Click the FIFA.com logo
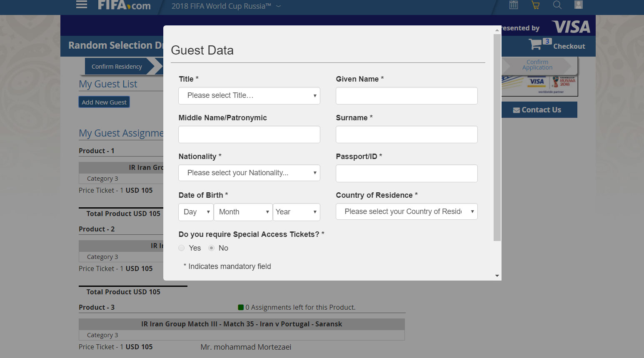Viewport: 644px width, 358px height. click(124, 5)
